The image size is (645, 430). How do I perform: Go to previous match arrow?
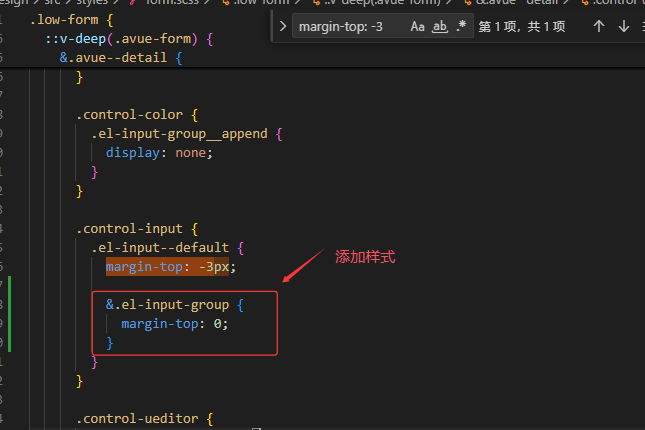coord(599,27)
